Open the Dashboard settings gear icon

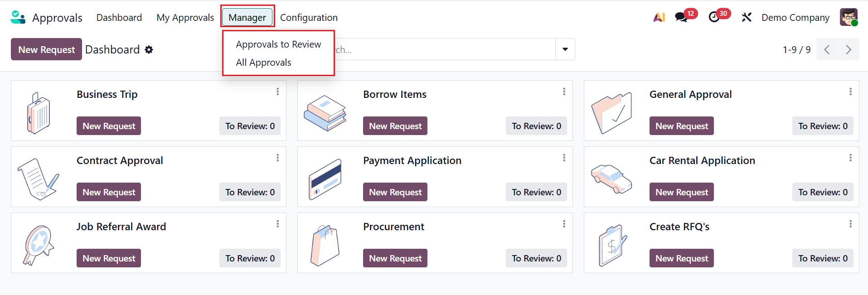tap(149, 49)
